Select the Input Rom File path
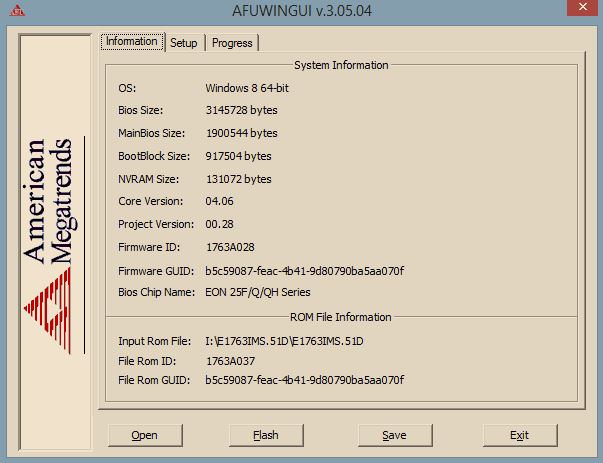 pyautogui.click(x=284, y=341)
